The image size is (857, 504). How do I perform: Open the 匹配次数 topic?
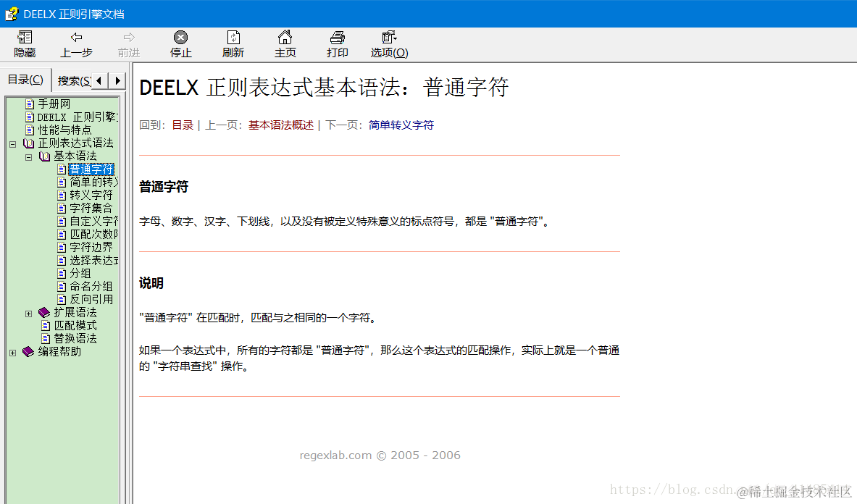tap(93, 234)
